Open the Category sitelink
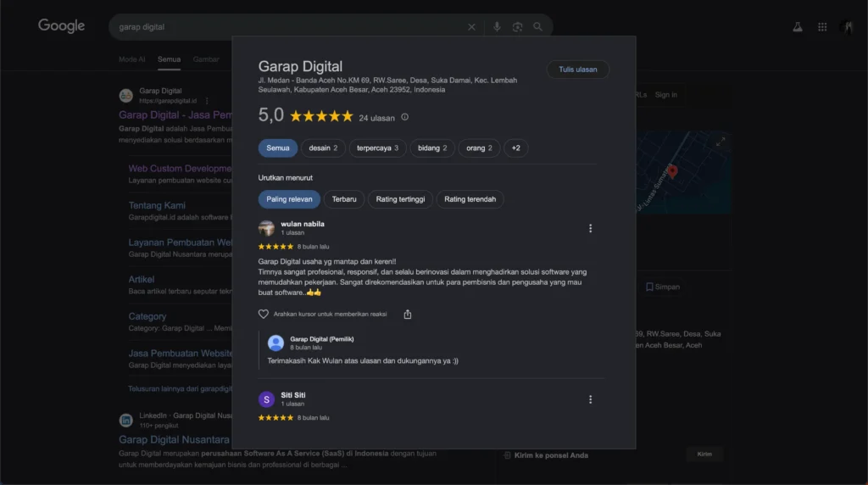 (x=147, y=316)
